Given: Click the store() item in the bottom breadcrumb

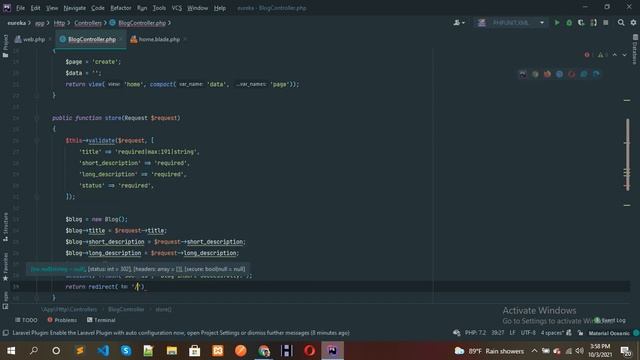Looking at the screenshot, I should [163, 309].
